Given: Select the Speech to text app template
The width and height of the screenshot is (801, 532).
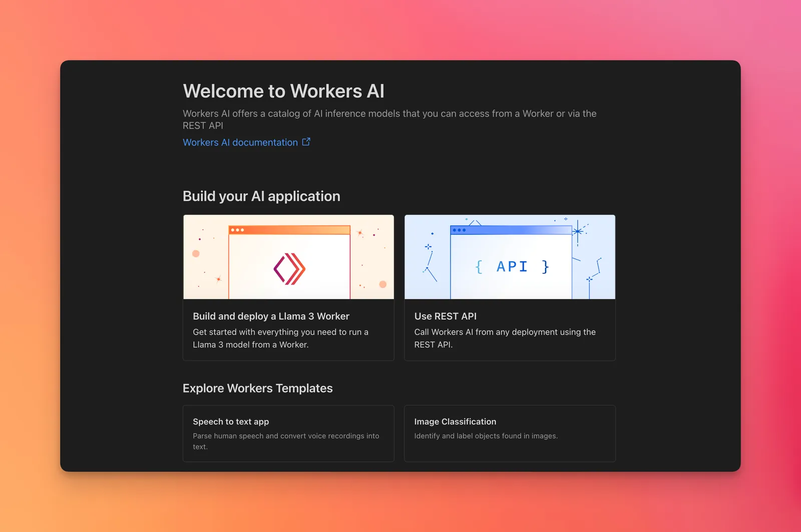Looking at the screenshot, I should coord(288,433).
